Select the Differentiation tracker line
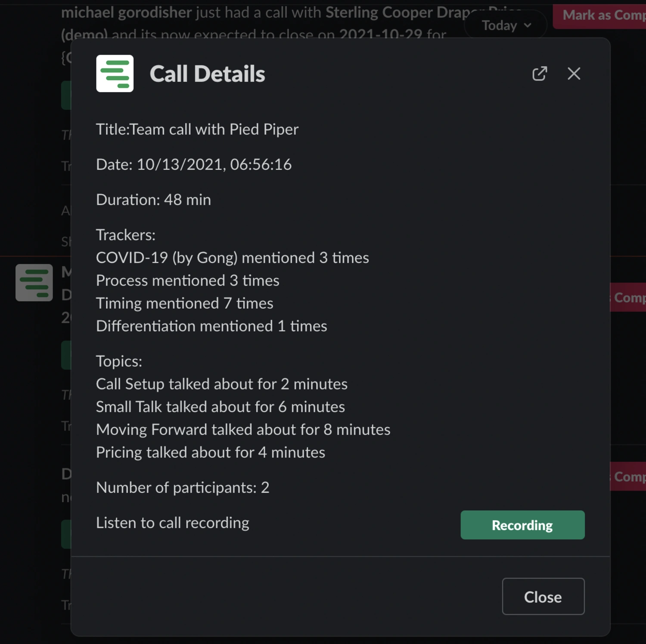Image resolution: width=646 pixels, height=644 pixels. (211, 326)
